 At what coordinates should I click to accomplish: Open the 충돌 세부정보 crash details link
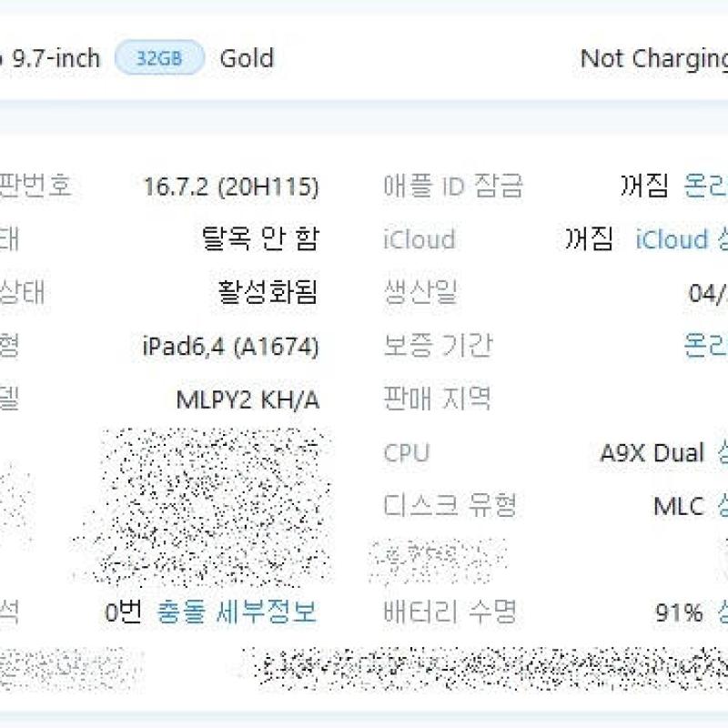point(237,612)
